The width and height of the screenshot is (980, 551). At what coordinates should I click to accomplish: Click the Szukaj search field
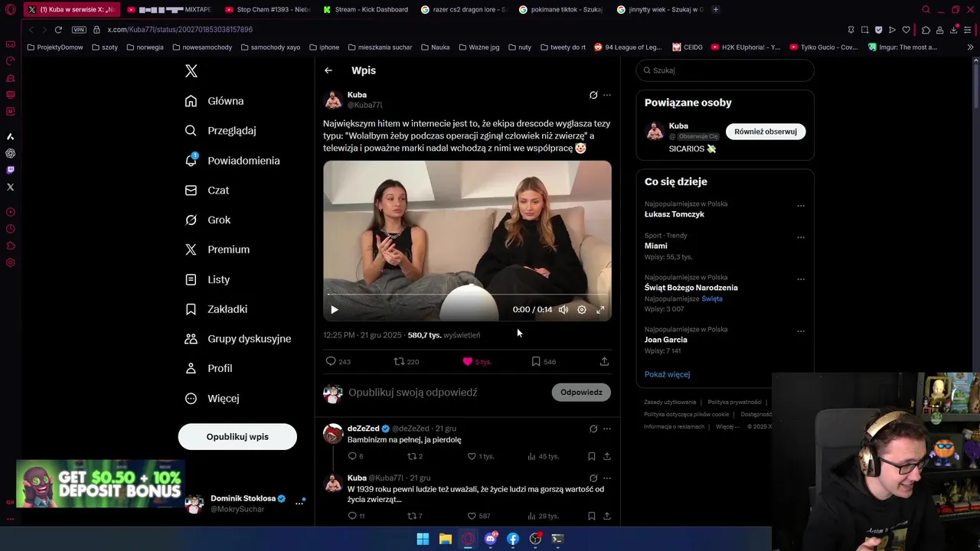(725, 70)
